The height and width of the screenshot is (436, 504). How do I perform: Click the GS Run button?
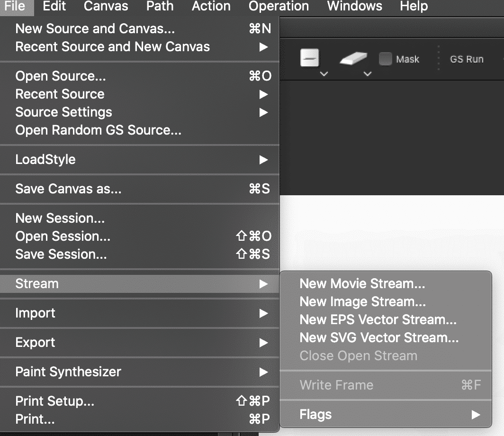point(467,59)
